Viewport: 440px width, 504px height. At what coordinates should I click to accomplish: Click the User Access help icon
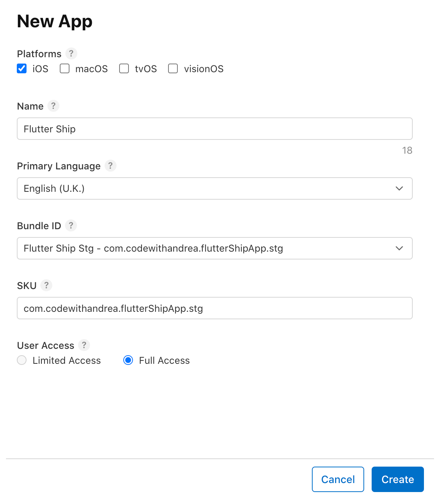(x=84, y=345)
